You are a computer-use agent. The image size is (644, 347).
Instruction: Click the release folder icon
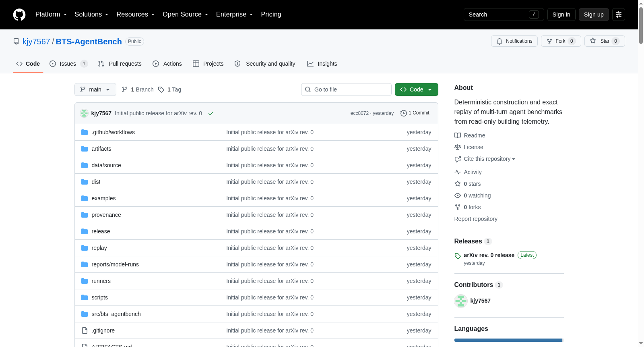click(85, 231)
